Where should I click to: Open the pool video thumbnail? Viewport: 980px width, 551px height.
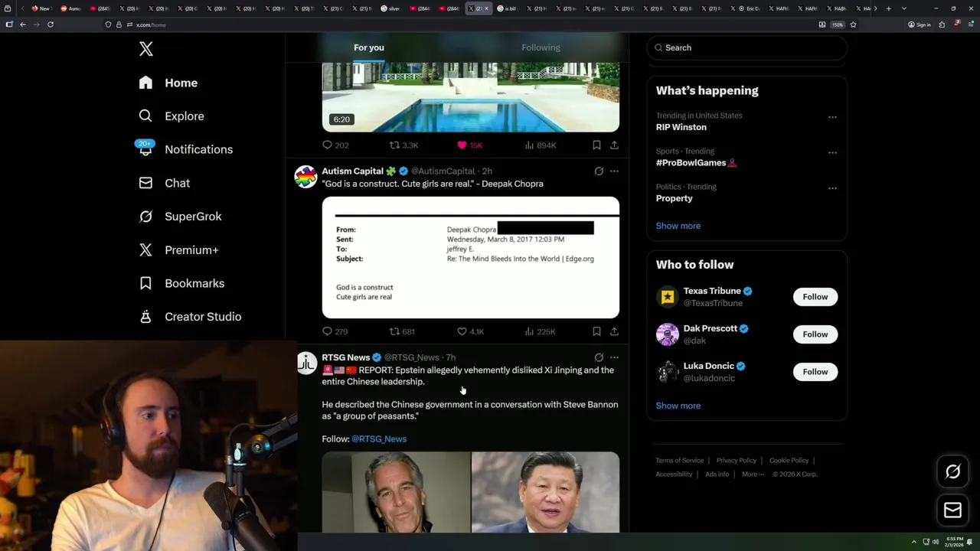(470, 97)
